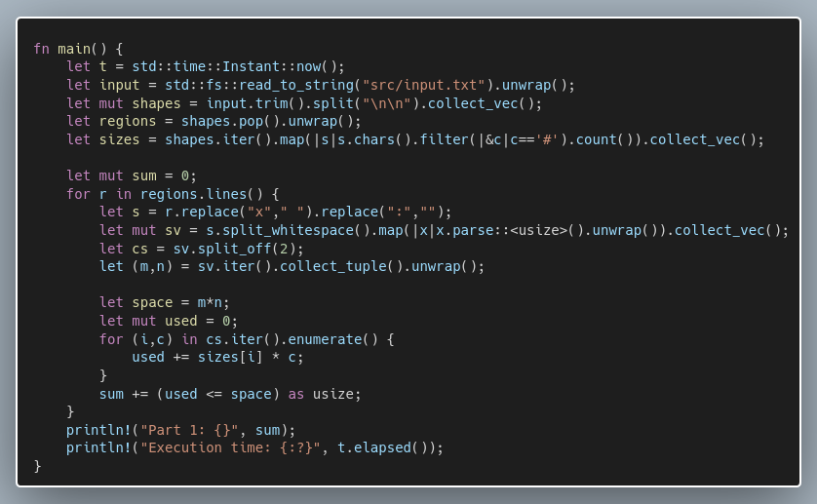Image resolution: width=817 pixels, height=504 pixels.
Task: Click the 'r.replace("x"," ")' line
Action: point(276,213)
